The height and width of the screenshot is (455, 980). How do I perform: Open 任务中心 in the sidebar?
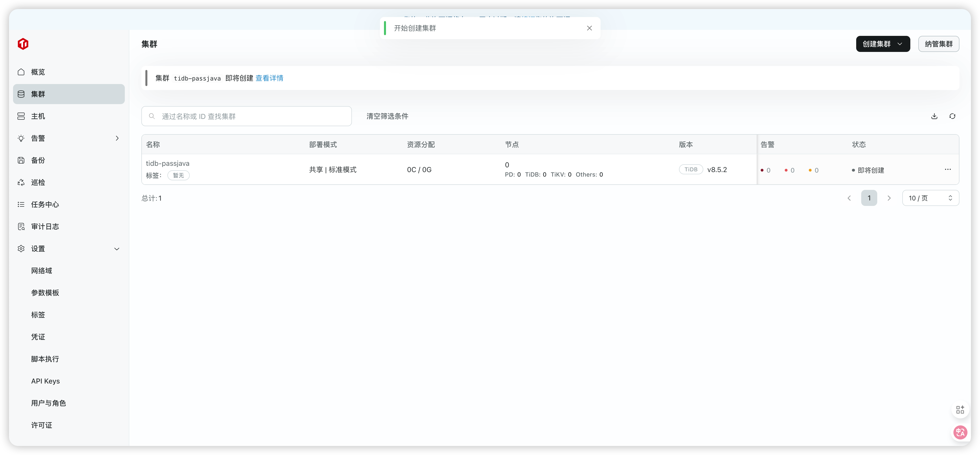45,204
